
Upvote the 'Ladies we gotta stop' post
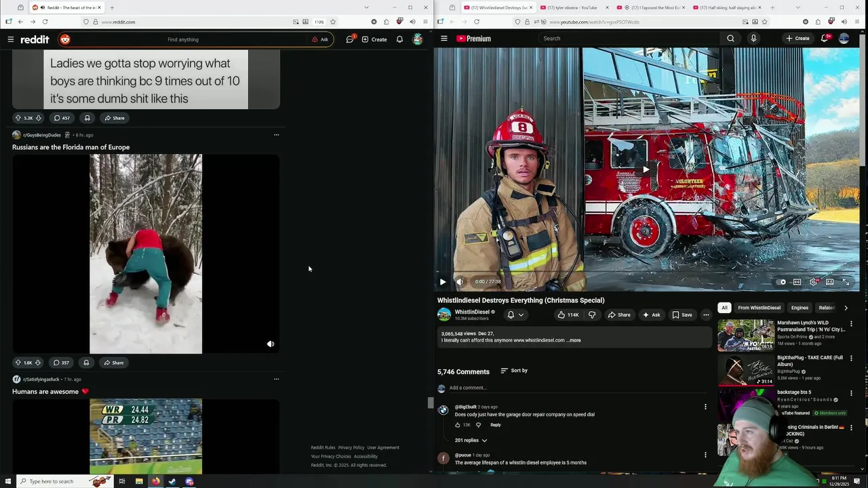click(18, 118)
